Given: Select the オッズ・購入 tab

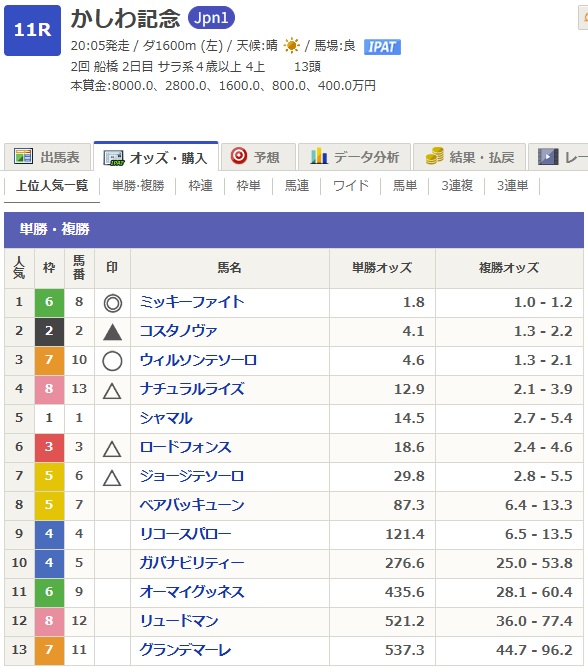Looking at the screenshot, I should [x=156, y=157].
